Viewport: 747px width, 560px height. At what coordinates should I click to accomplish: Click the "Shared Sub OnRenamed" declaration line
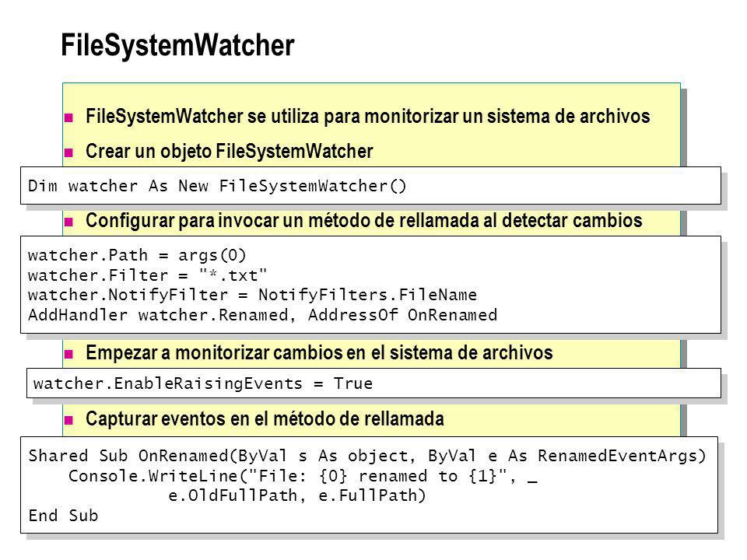[367, 456]
